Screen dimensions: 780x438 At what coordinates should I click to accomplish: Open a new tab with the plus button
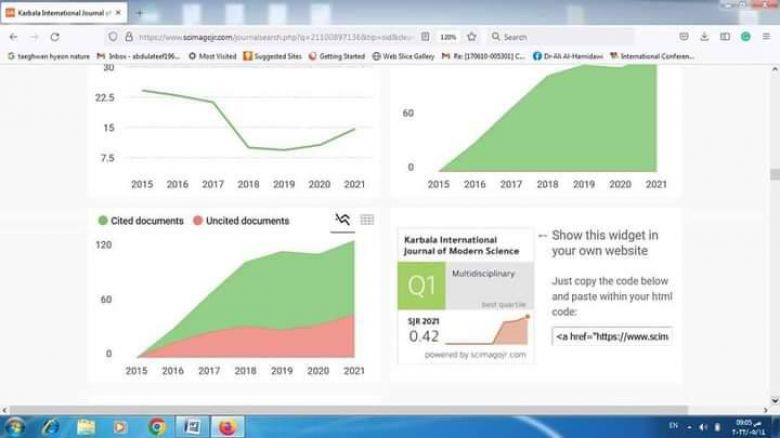pos(139,13)
